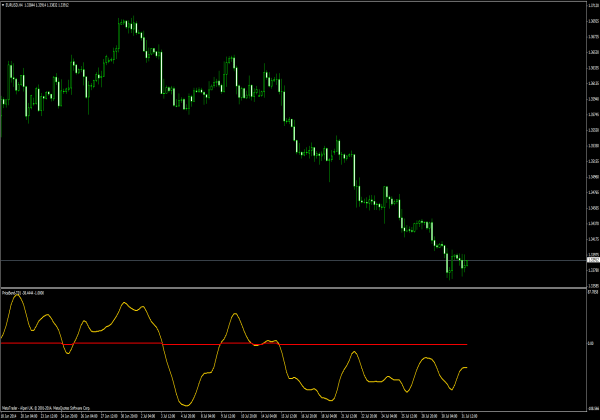600x420 pixels.
Task: Click the most recent candlestick at the chart's right end
Action: click(x=466, y=263)
